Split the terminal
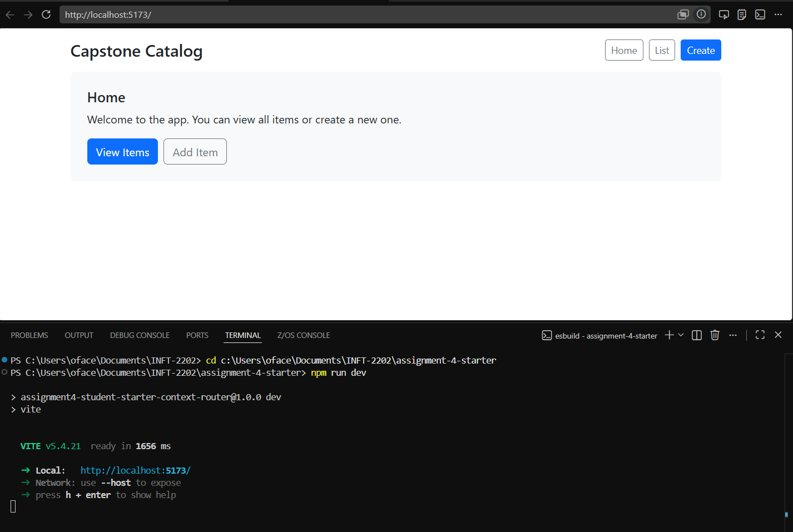Image resolution: width=793 pixels, height=532 pixels. click(697, 335)
